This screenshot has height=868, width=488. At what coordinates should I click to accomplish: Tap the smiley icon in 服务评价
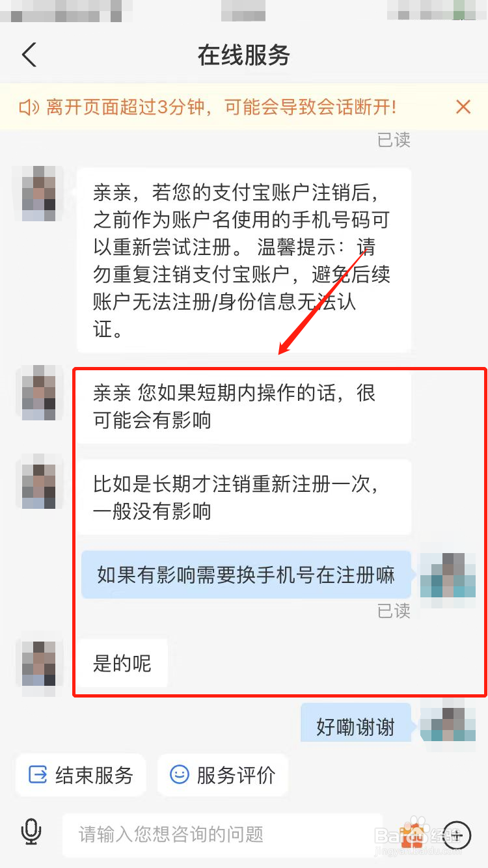(x=179, y=774)
